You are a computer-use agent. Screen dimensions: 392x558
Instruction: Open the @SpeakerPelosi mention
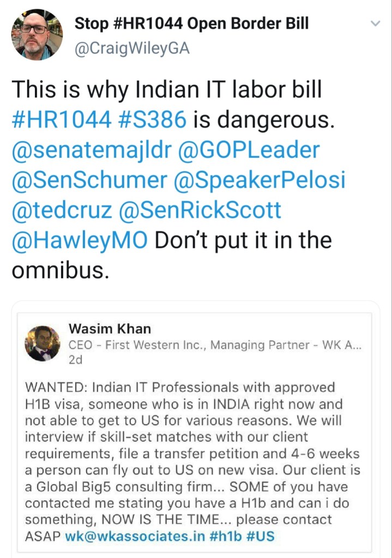[260, 180]
